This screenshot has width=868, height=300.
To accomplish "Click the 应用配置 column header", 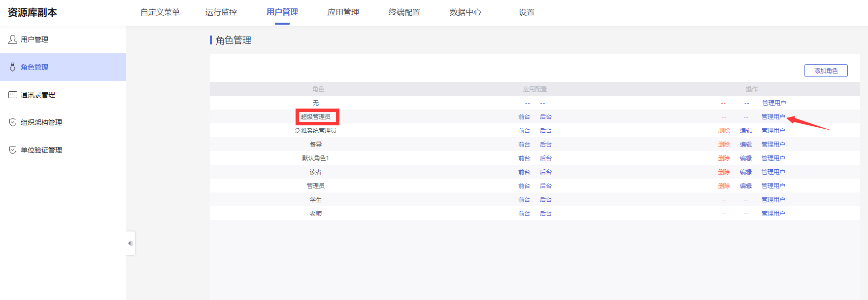I will click(535, 89).
